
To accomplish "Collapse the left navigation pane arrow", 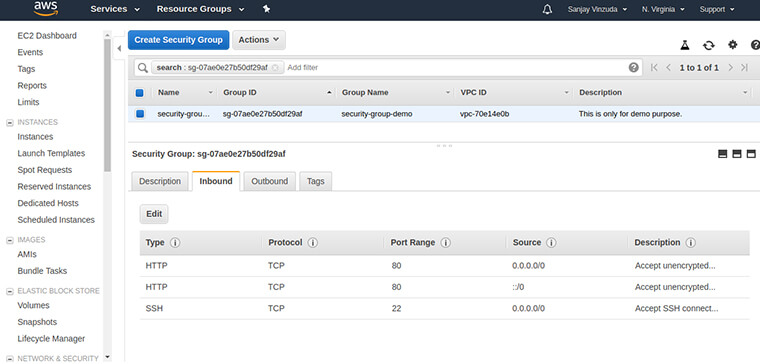I will [119, 48].
